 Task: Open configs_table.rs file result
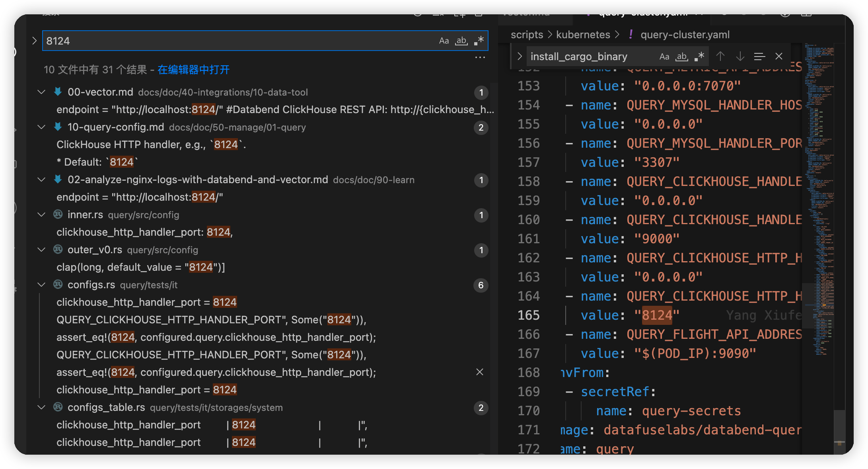tap(106, 407)
